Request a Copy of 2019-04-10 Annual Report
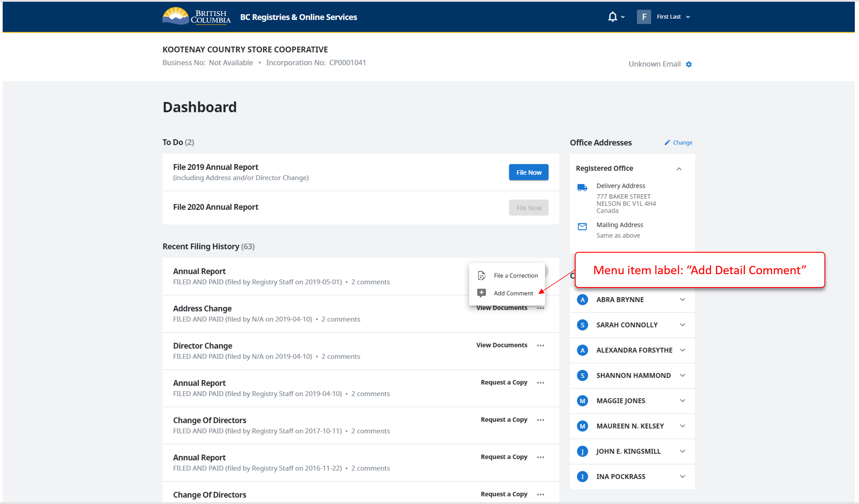The width and height of the screenshot is (859, 504). tap(504, 382)
